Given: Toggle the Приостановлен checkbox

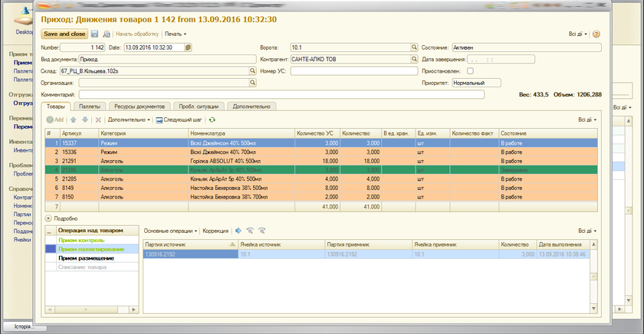Looking at the screenshot, I should click(470, 71).
